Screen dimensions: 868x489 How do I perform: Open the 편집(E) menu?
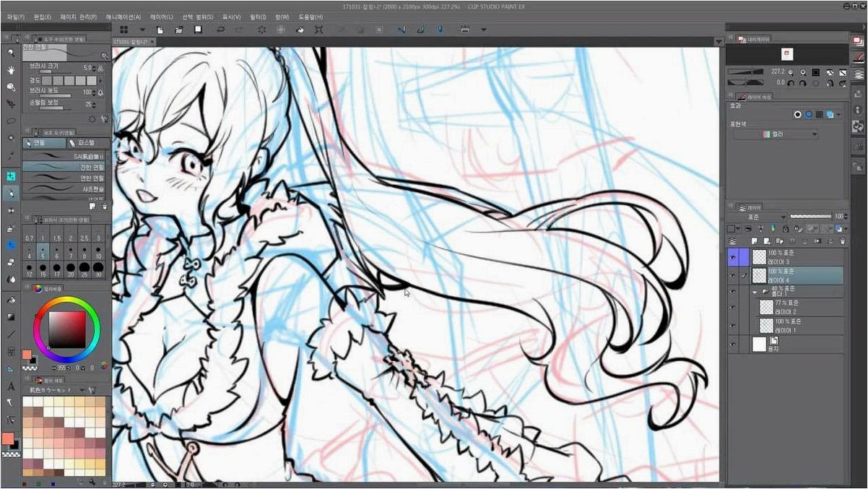(43, 16)
